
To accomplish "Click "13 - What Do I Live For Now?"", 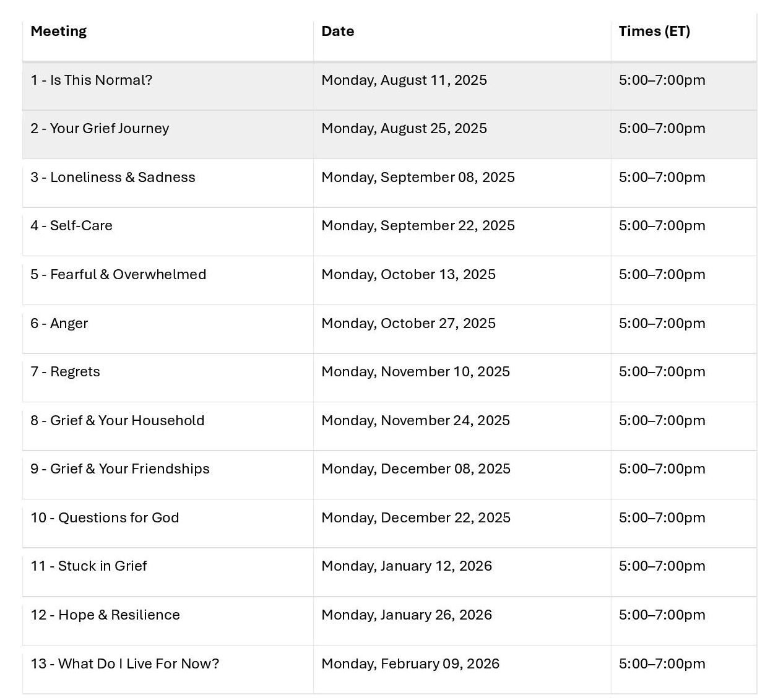I will [125, 664].
